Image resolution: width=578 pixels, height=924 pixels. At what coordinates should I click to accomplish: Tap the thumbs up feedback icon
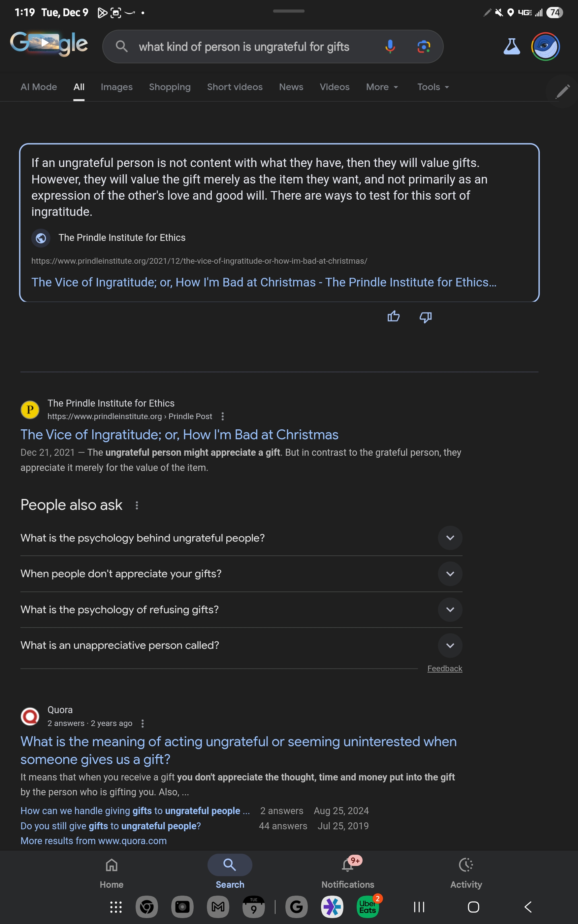tap(393, 316)
